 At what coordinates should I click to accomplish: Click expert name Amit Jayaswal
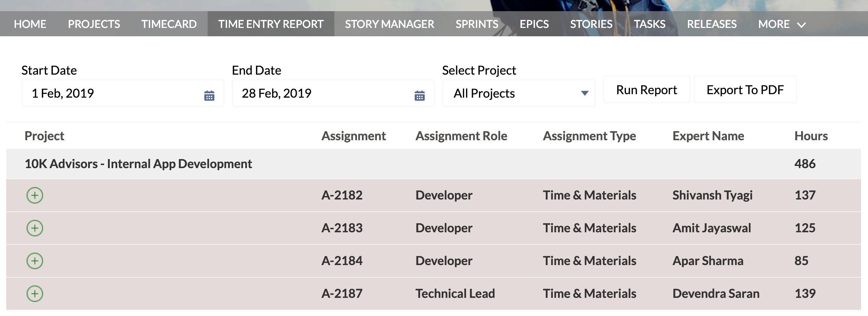click(x=712, y=228)
